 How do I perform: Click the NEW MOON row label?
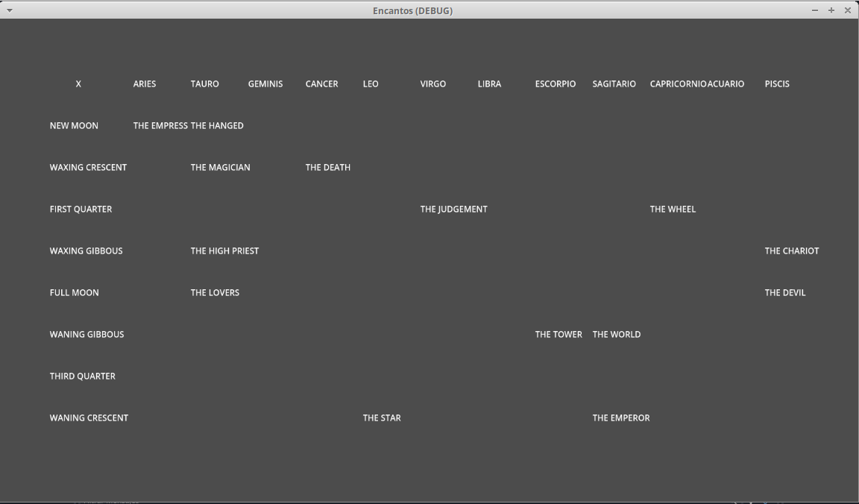[74, 125]
